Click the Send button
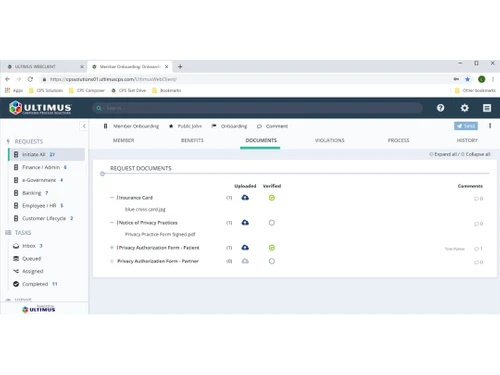Screen dimensions: 500x375 466,126
